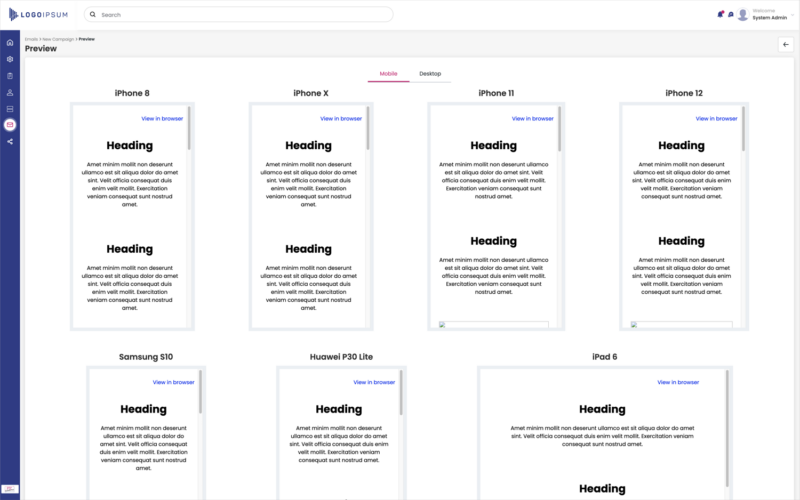Screen dimensions: 800x500
Task: Select the highlighted email icon in sidebar
Action: 10,125
